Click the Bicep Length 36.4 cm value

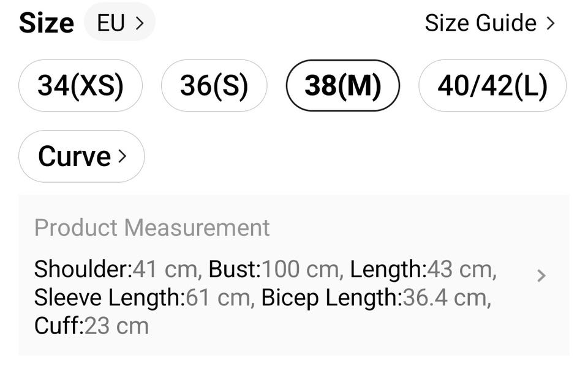375,297
